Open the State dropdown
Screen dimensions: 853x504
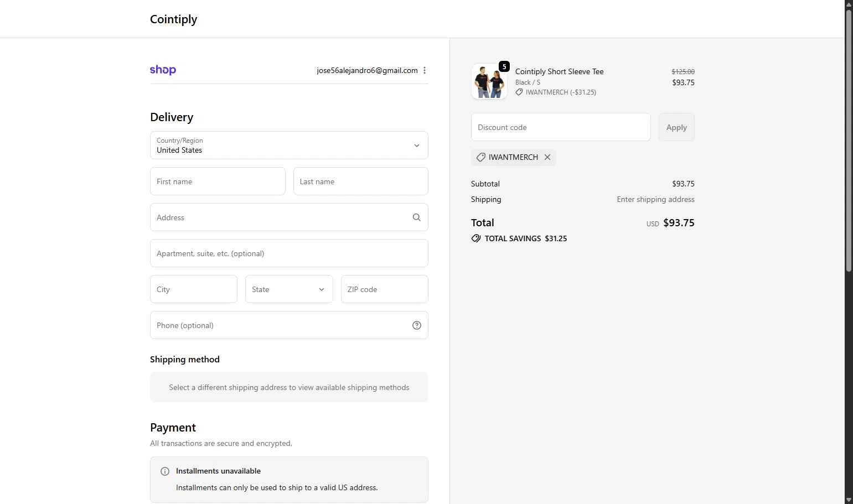[289, 289]
